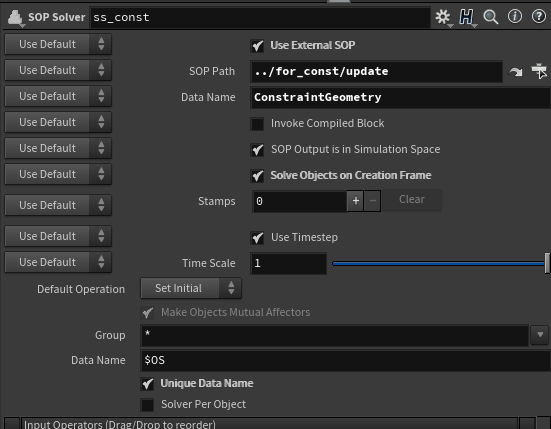Image resolution: width=551 pixels, height=429 pixels.
Task: Open parameter search magnifier
Action: (491, 17)
